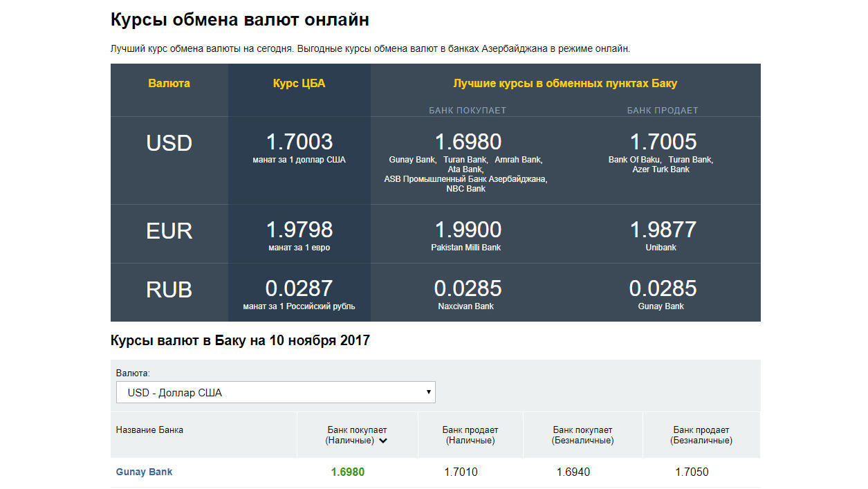Open Pakistan Milli Bank under the EUR buy rate
Viewport: 868px width, 489px height.
click(468, 248)
